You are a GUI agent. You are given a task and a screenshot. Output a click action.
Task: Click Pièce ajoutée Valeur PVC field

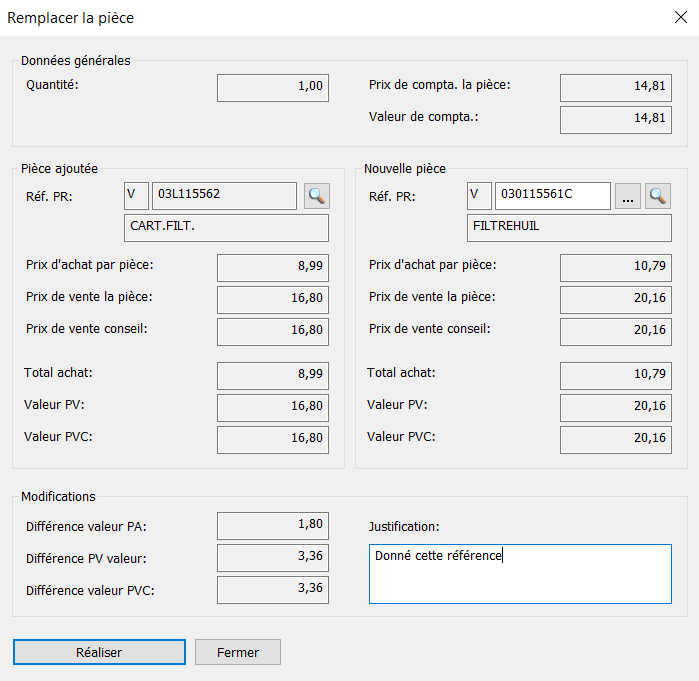click(273, 439)
